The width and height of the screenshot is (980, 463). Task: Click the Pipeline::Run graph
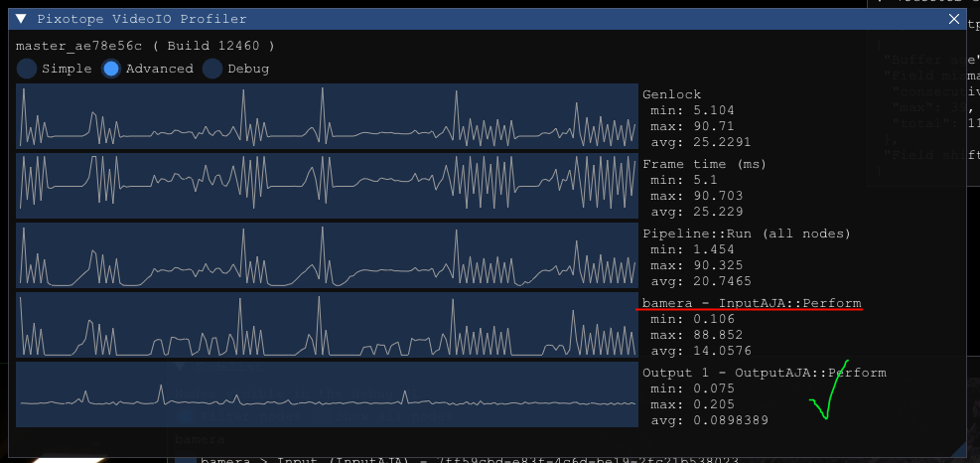(x=327, y=255)
